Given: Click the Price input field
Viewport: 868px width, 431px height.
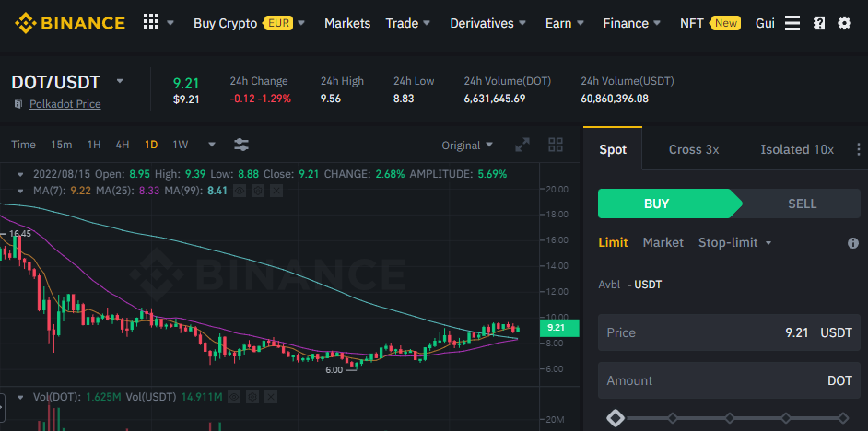Looking at the screenshot, I should [x=729, y=332].
